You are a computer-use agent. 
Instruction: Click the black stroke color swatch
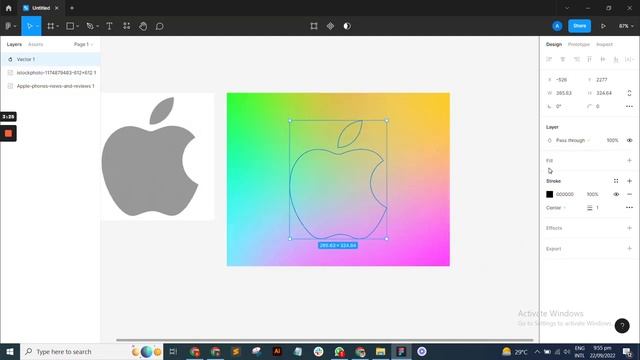coord(550,194)
